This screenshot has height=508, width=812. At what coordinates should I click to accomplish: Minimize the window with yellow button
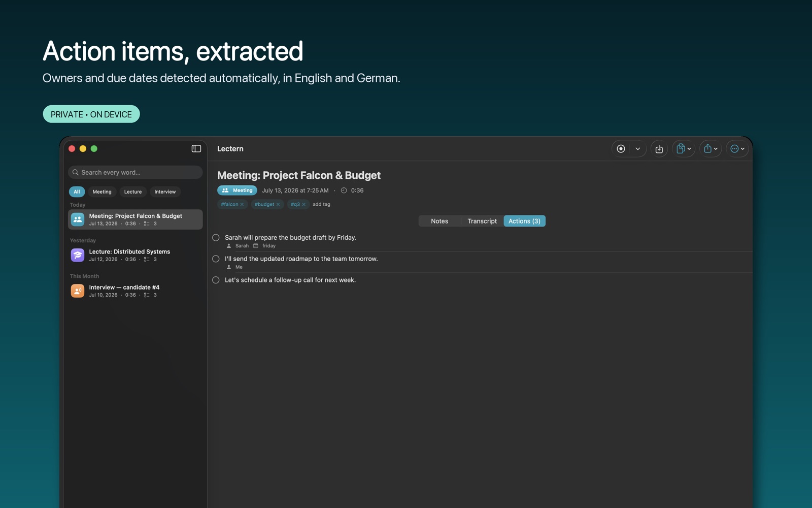tap(83, 149)
